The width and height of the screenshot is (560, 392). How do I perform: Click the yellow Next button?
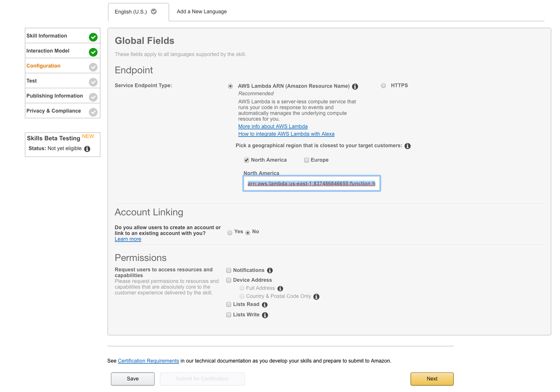pos(432,379)
